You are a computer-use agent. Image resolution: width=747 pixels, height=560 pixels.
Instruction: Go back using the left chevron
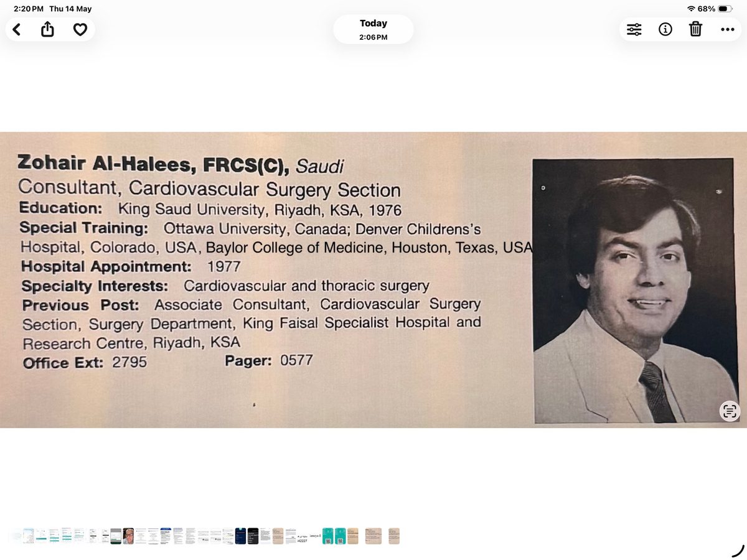click(x=17, y=29)
